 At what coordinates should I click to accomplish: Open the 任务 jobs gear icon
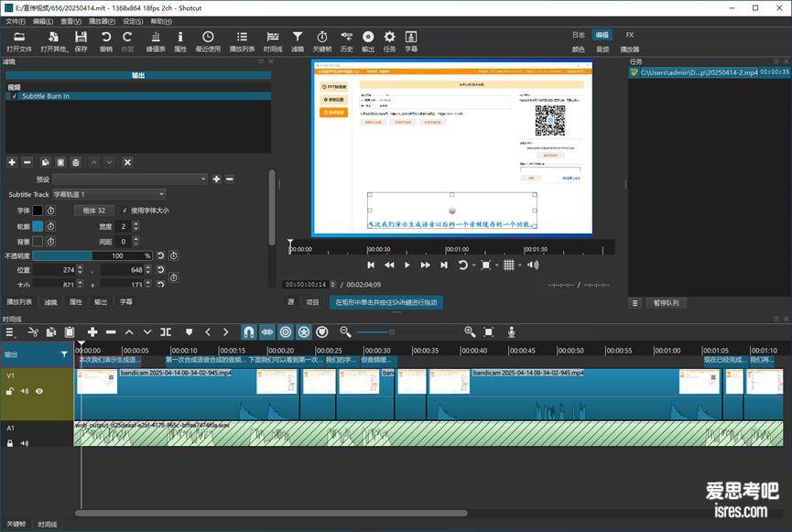tap(389, 41)
